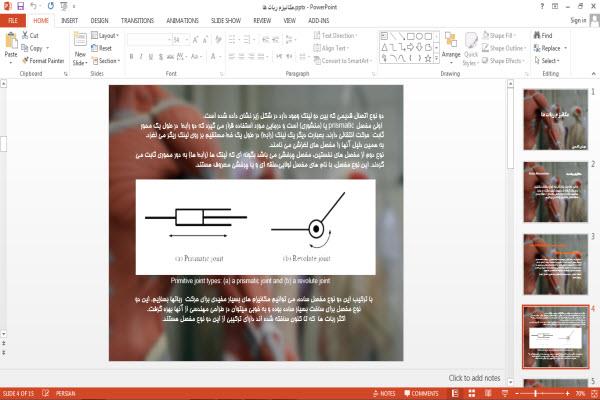Screen dimensions: 600x400
Task: Click to add notes area
Action: (x=474, y=378)
